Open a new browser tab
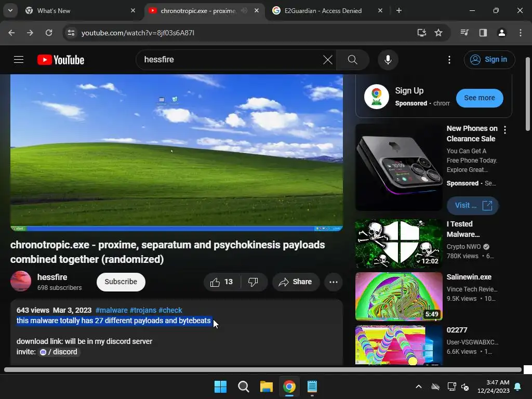The image size is (532, 399). click(x=399, y=10)
